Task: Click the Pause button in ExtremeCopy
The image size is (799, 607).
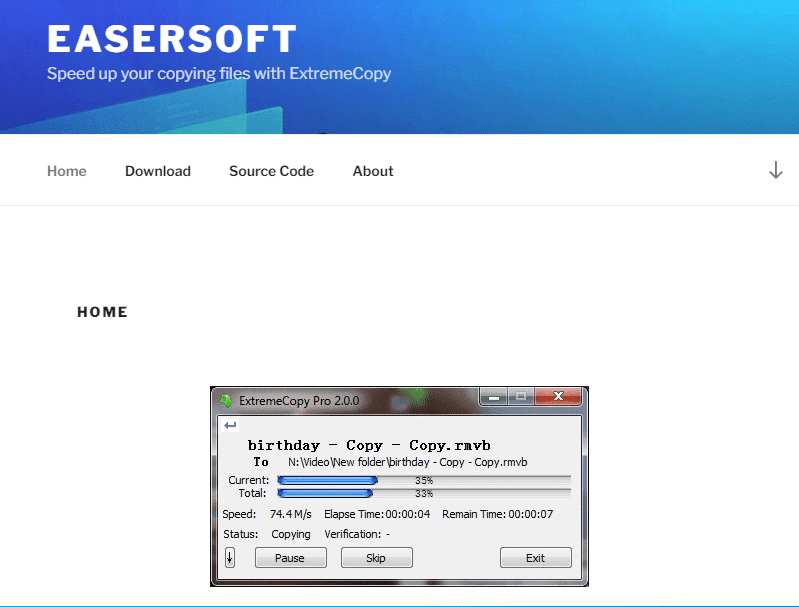Action: coord(290,558)
